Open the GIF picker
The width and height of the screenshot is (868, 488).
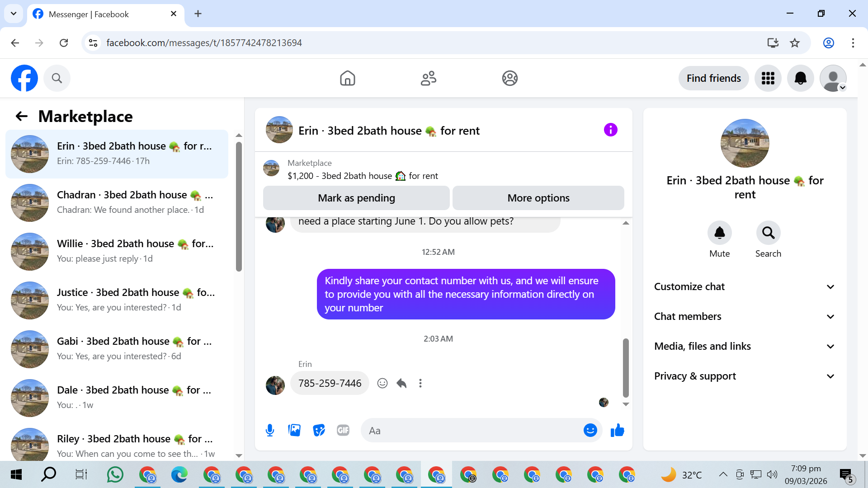tap(343, 430)
